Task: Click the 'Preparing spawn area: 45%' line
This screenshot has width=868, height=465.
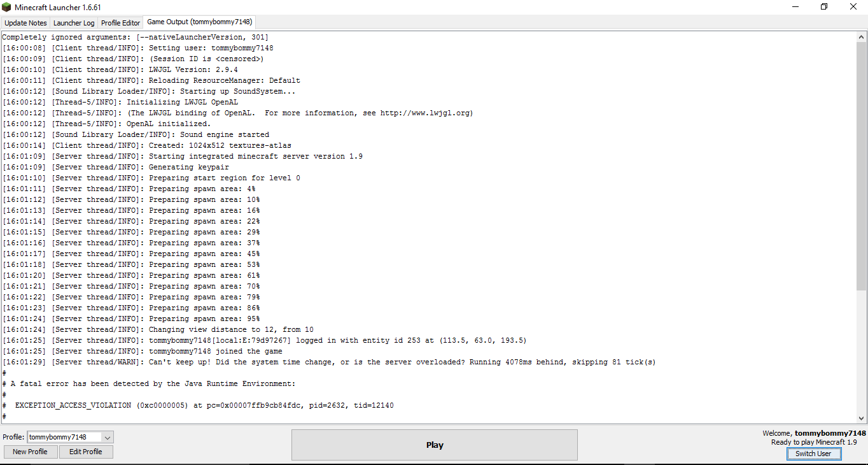Action: point(131,254)
